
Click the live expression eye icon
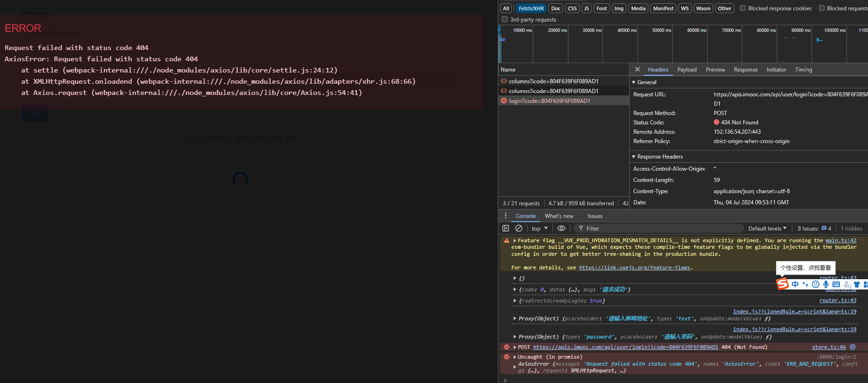(561, 228)
